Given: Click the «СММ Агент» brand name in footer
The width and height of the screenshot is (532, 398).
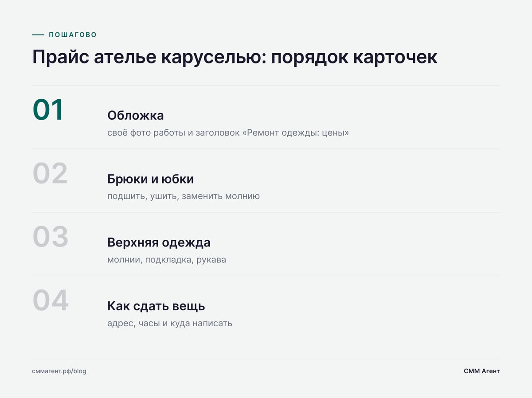Looking at the screenshot, I should pos(481,371).
